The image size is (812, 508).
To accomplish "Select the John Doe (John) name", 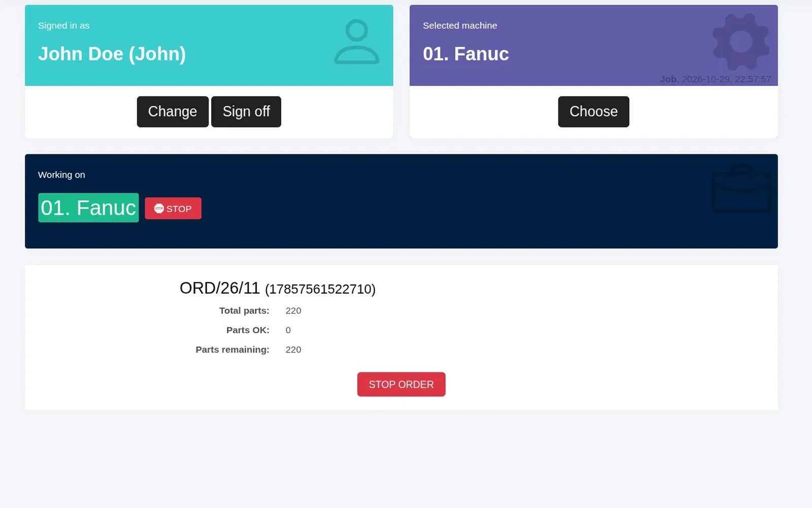I will point(112,54).
